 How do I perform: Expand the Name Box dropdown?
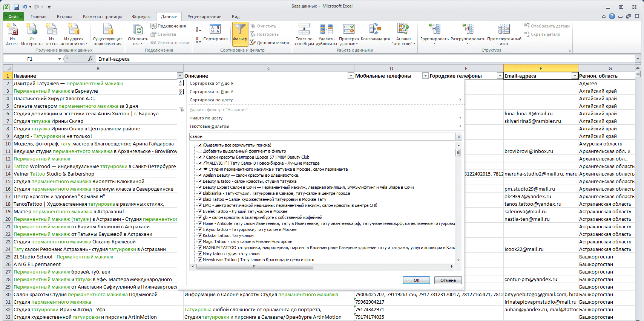click(60, 59)
